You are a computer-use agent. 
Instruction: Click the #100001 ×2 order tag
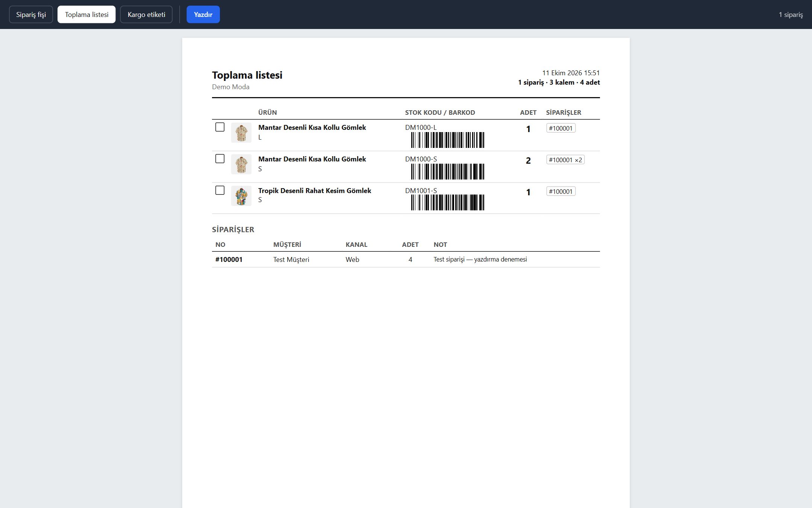pos(565,160)
